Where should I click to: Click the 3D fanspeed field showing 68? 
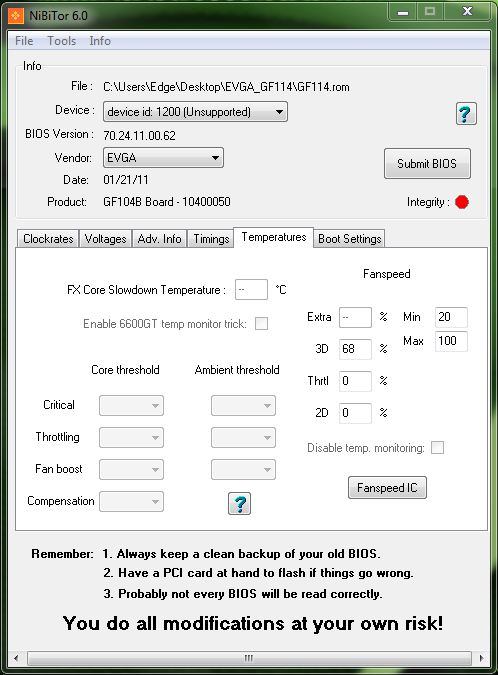click(355, 349)
